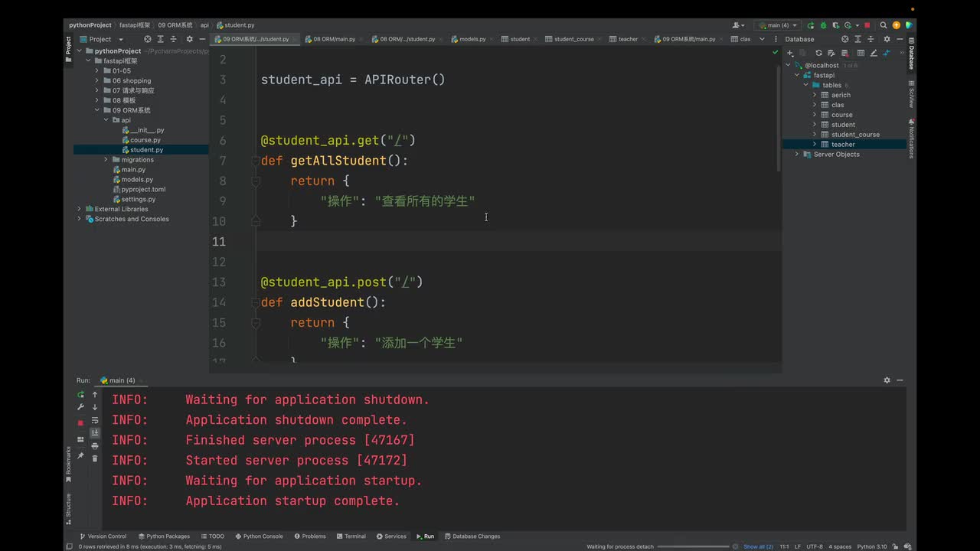Stop the process with the top toolbar's red square
Screen dimensions: 980x551
pos(867,25)
